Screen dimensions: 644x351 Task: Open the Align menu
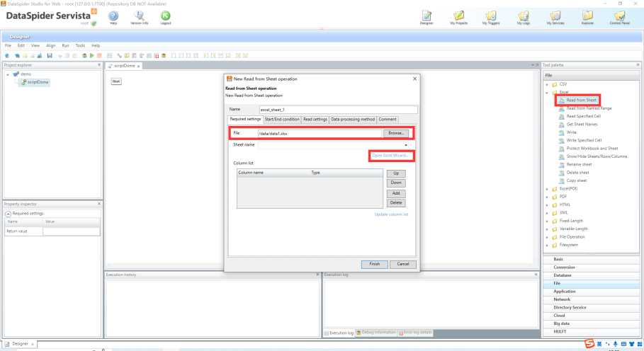(x=50, y=45)
